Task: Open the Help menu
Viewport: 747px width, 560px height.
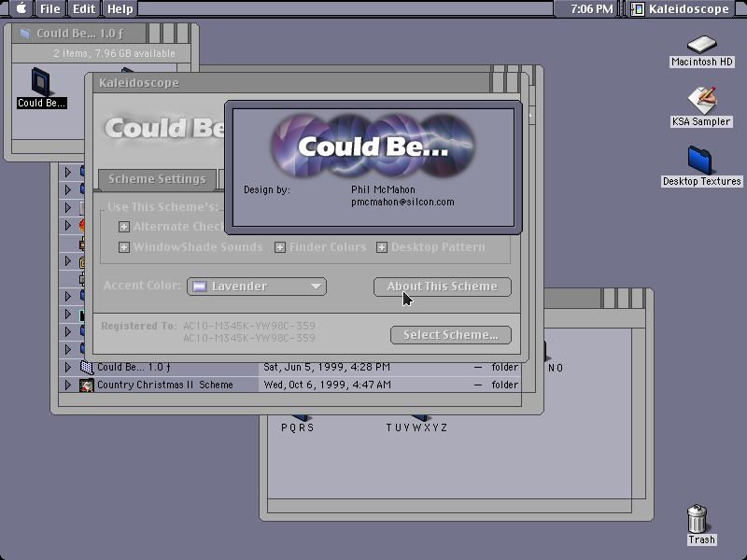Action: coord(120,8)
